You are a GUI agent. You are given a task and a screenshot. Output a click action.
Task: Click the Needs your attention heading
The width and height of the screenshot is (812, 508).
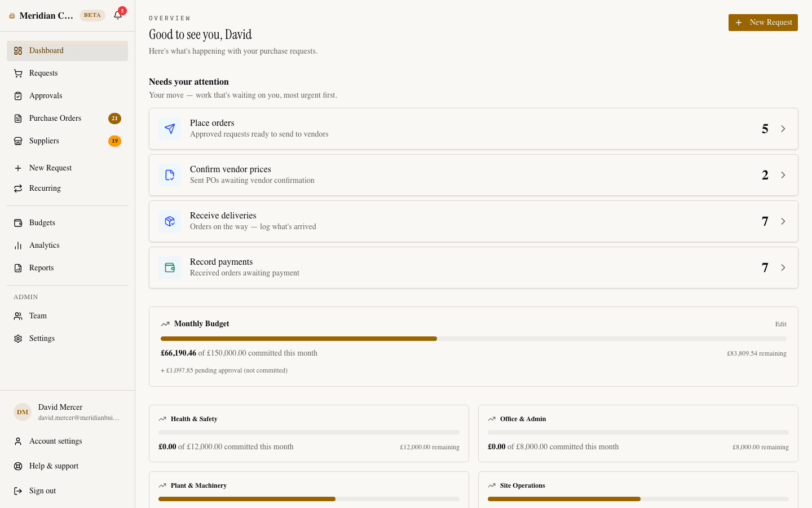coord(189,82)
